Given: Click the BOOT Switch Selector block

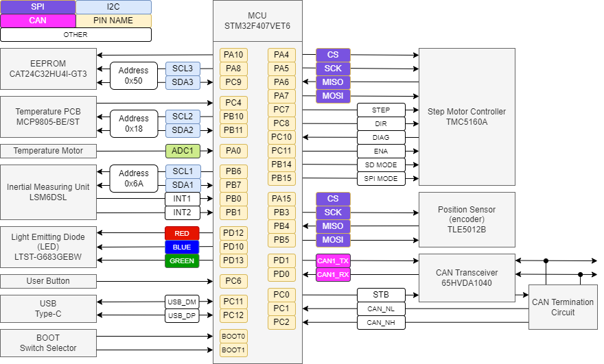Looking at the screenshot, I should click(48, 343).
